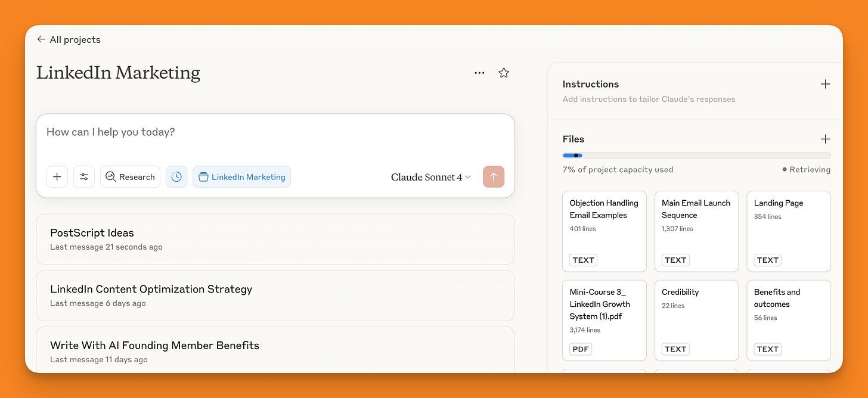The image size is (868, 398).
Task: Click the send arrow button
Action: (494, 177)
